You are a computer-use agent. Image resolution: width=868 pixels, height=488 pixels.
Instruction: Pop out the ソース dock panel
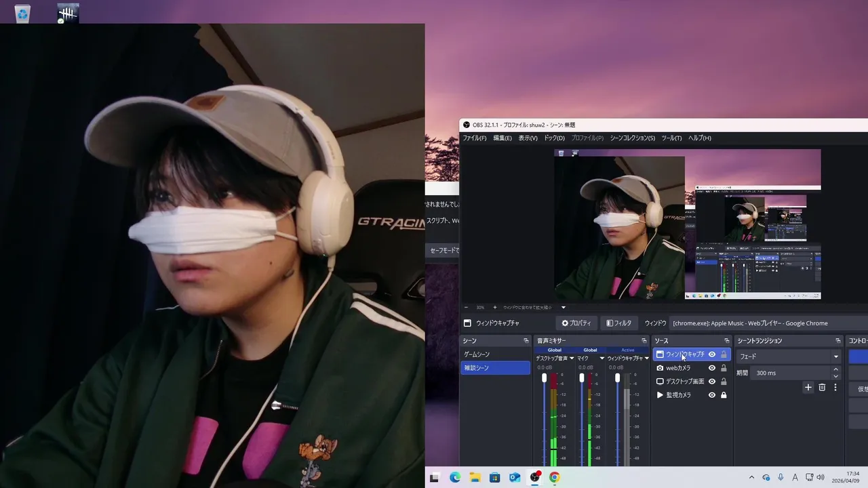pos(726,341)
